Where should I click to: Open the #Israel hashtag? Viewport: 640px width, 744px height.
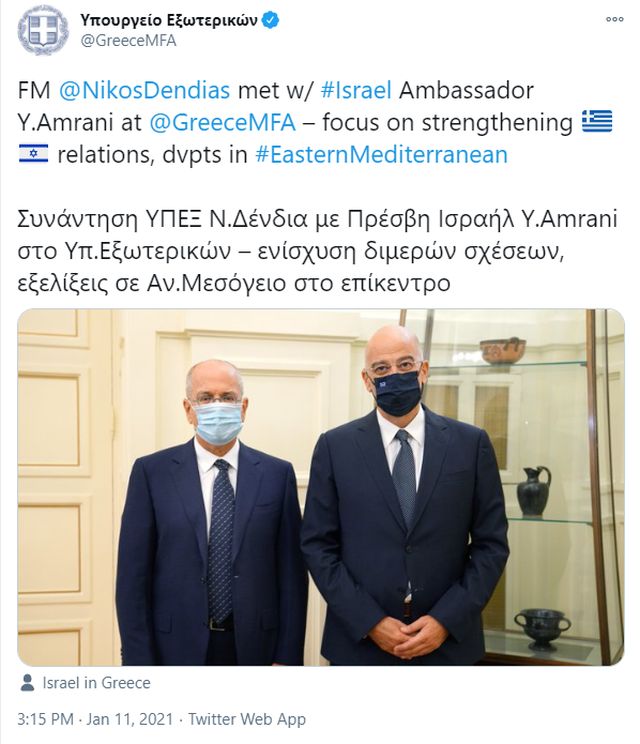coord(356,90)
